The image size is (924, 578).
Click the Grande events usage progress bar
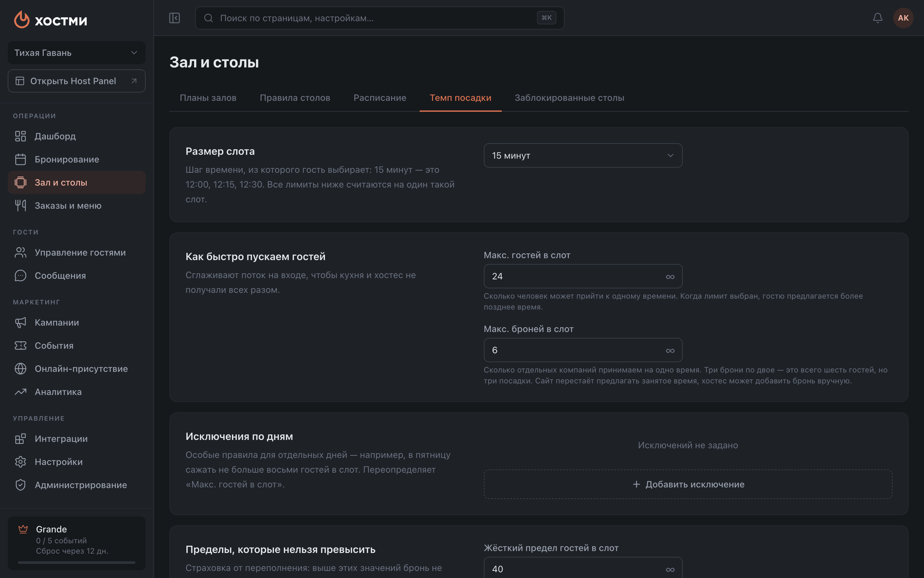[x=76, y=563]
